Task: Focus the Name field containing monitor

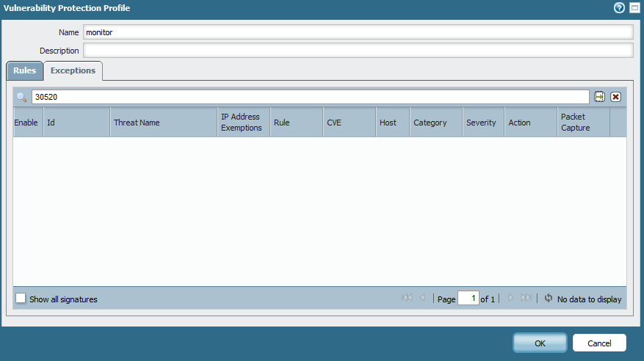Action: (x=358, y=32)
